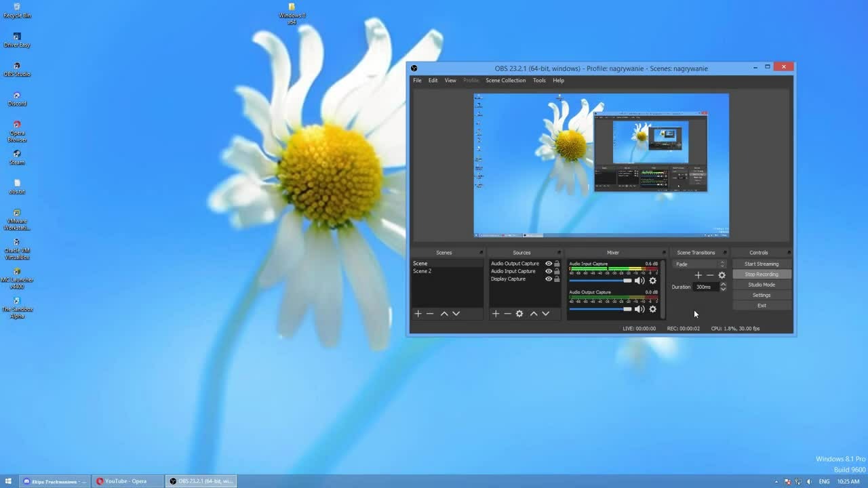The height and width of the screenshot is (488, 868).
Task: Click the Studio Mode button
Action: pyautogui.click(x=762, y=285)
